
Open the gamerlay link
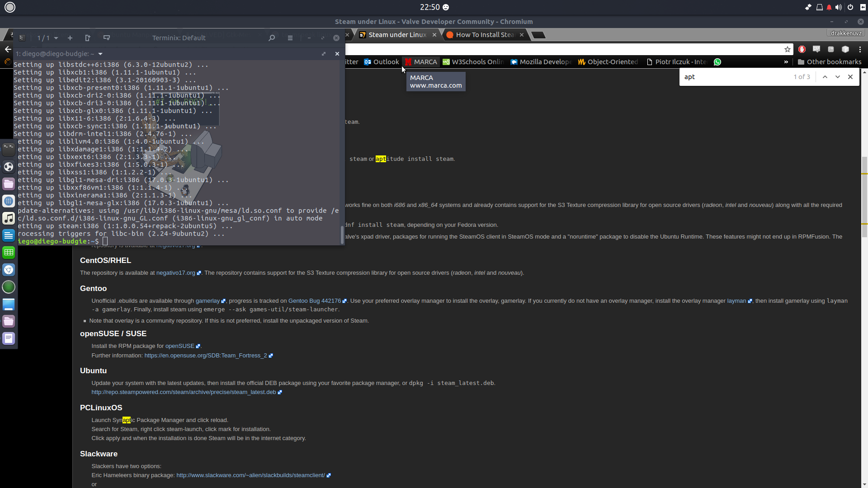(x=208, y=301)
